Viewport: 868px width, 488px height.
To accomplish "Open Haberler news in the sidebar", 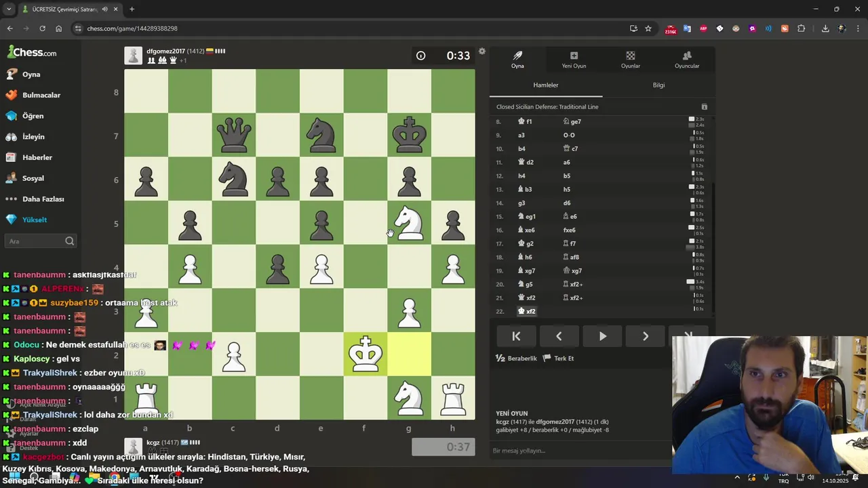I will 37,157.
